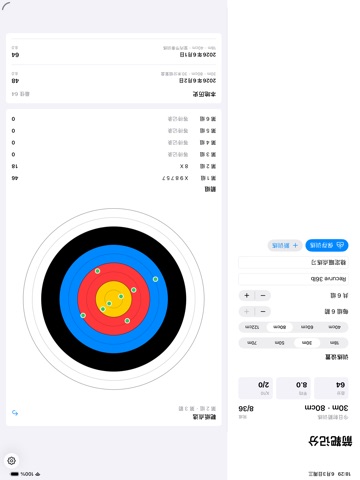360x480 pixels.
Task: Click the plus icon on 新训练 button
Action: pos(295,245)
